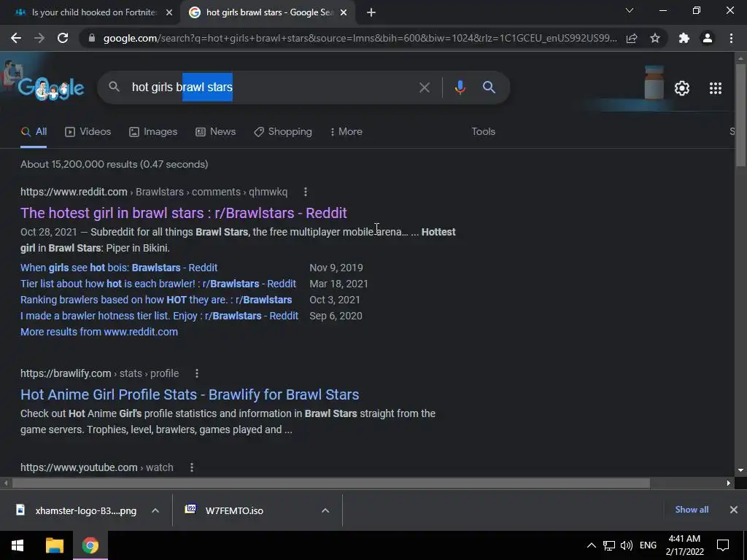Image resolution: width=747 pixels, height=560 pixels.
Task: Open the volume control in tray
Action: click(627, 545)
